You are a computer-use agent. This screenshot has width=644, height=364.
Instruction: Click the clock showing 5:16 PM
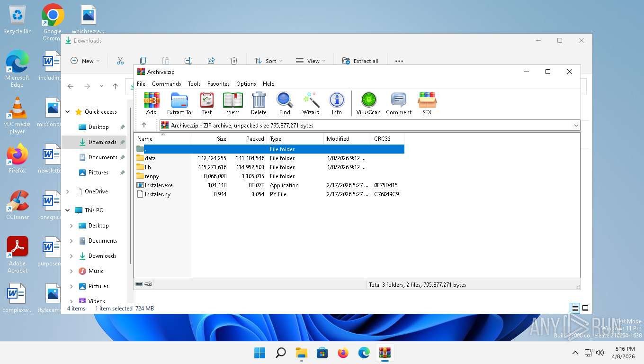624,349
